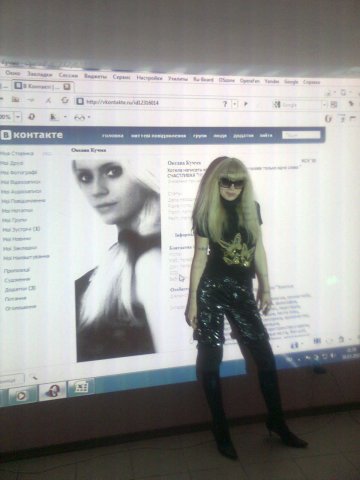This screenshot has width=360, height=480.
Task: Click the forward navigation arrow
Action: pyautogui.click(x=31, y=100)
